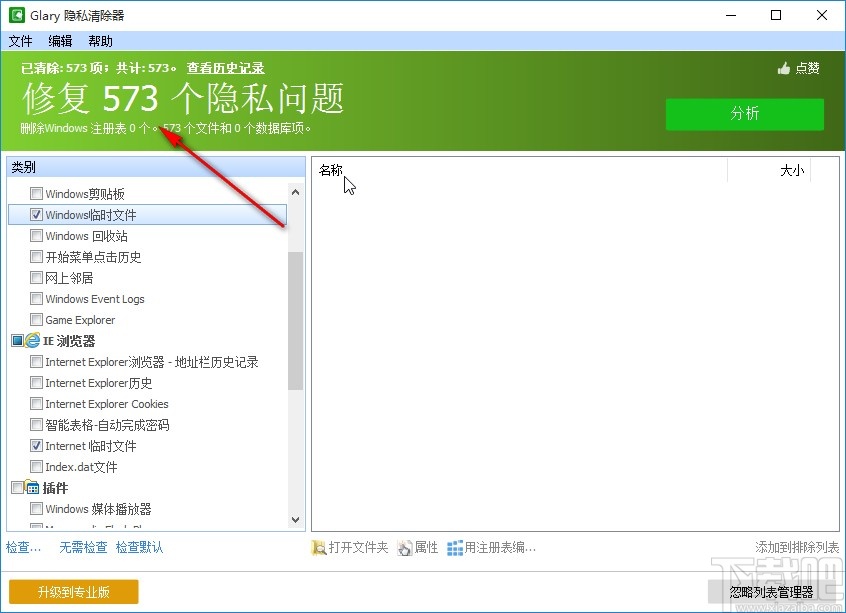Enable 开始菜单点击历史 checkbox

(36, 256)
